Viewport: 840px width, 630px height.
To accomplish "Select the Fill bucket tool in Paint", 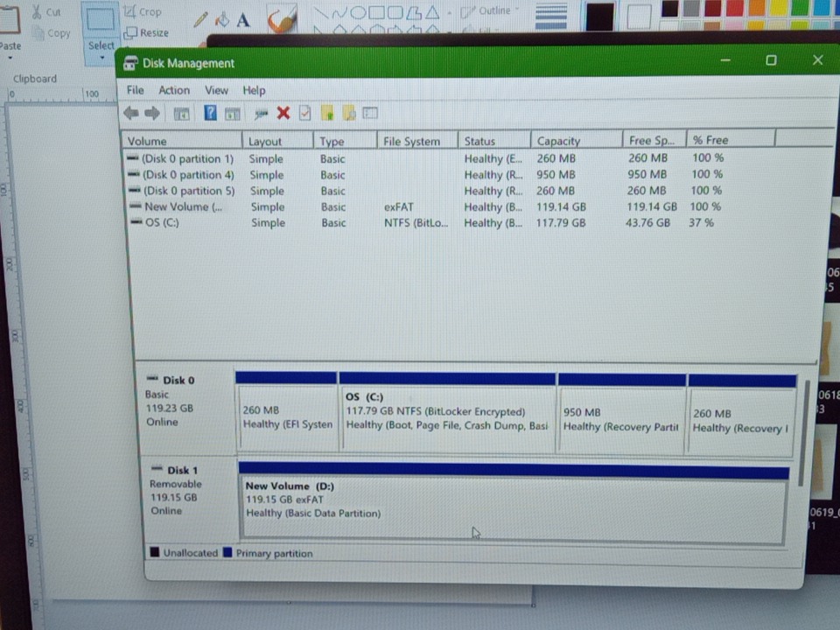I will tap(221, 20).
